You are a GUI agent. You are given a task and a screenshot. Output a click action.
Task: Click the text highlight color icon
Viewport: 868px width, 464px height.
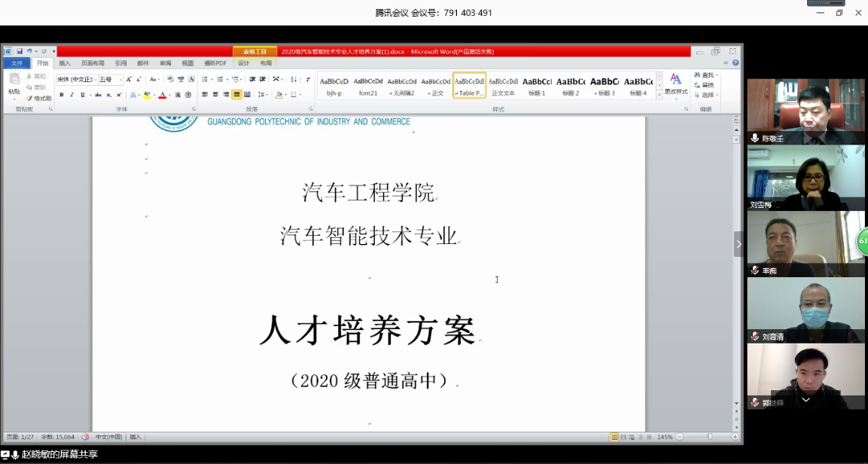click(x=147, y=95)
